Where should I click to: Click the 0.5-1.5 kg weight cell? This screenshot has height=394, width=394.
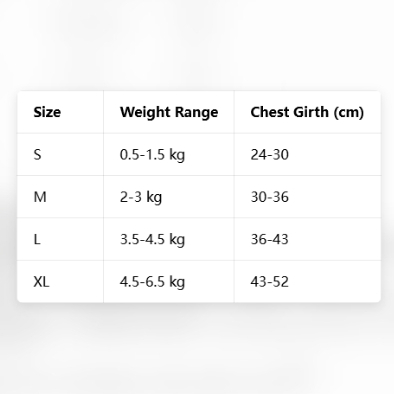pyautogui.click(x=169, y=155)
